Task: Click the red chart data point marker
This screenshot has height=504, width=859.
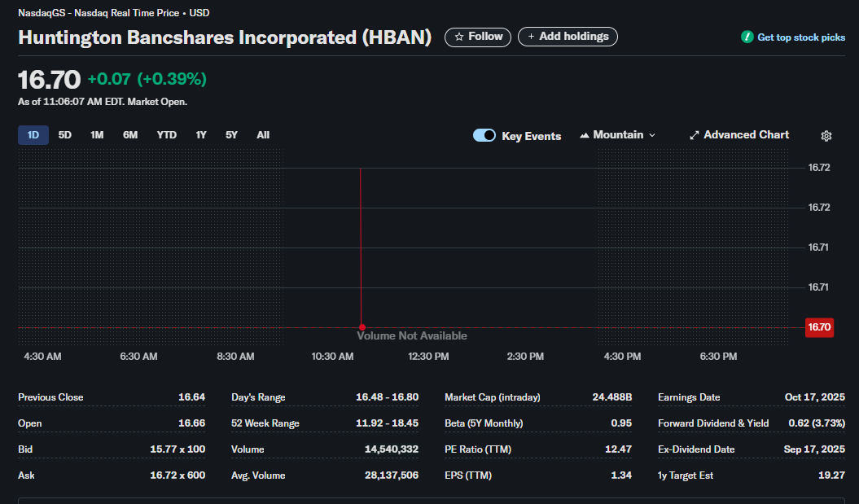Action: click(x=362, y=327)
